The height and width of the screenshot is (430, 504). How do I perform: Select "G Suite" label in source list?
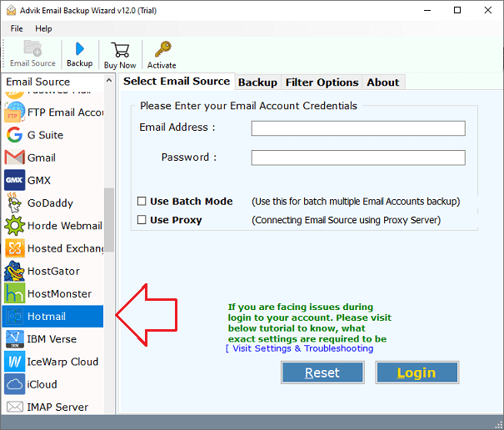[x=45, y=135]
